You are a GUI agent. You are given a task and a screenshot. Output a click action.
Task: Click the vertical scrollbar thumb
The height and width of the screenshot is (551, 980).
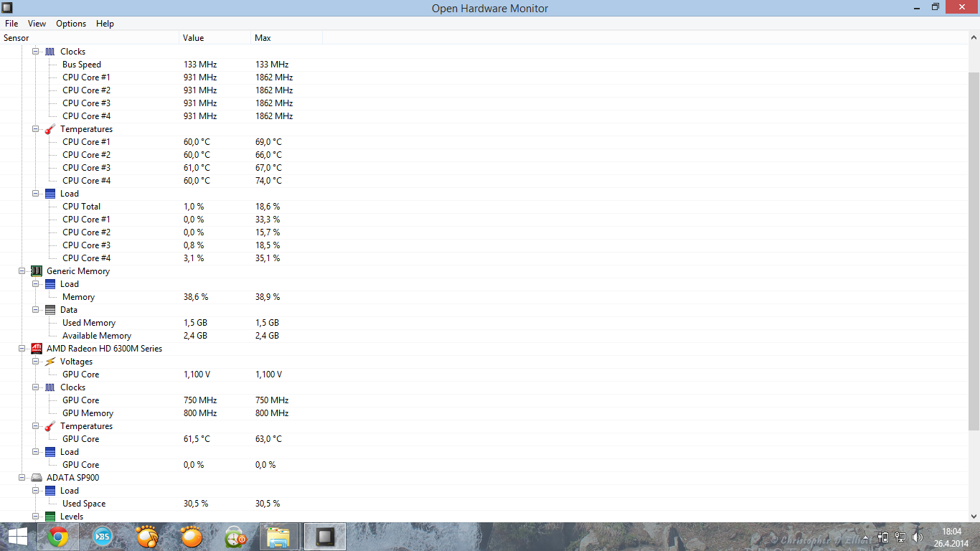[974, 251]
